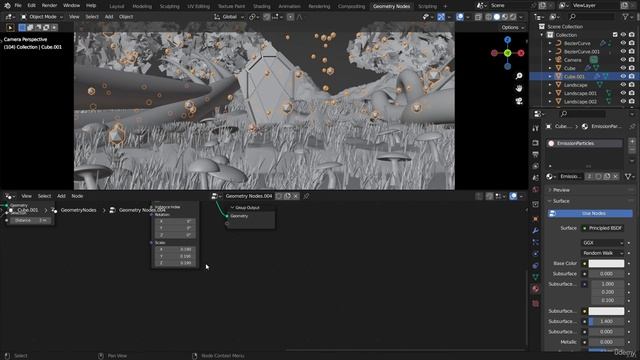This screenshot has height=360, width=640.
Task: Disable Landscape.002 in renders
Action: pos(632,102)
